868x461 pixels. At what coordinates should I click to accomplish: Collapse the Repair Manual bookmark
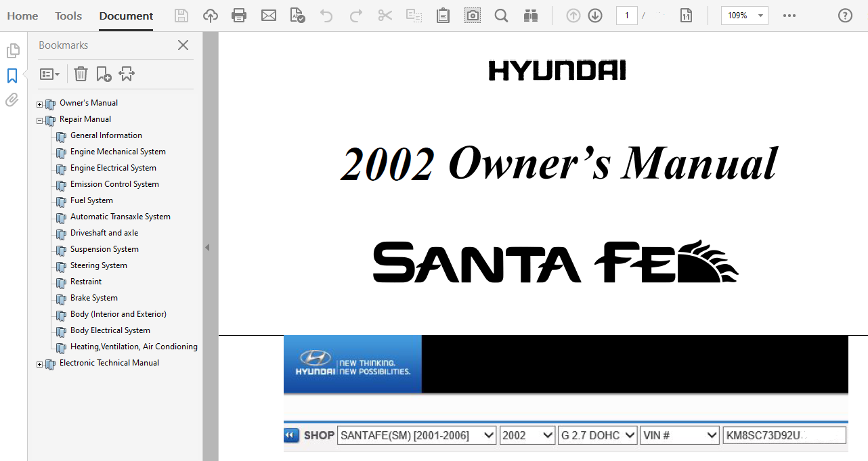click(39, 121)
